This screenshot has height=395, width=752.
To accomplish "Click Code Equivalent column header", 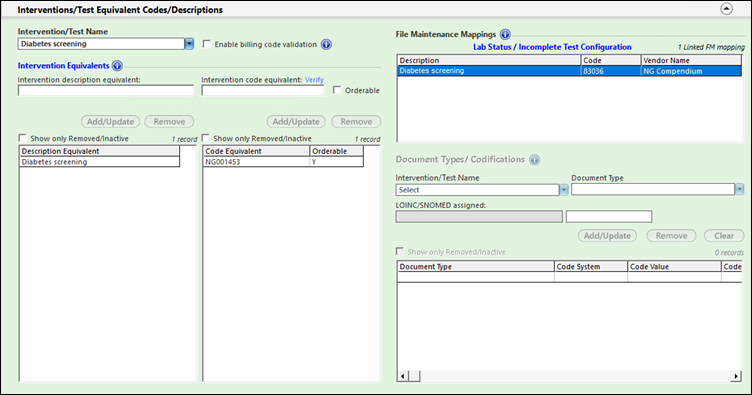I will tap(257, 151).
